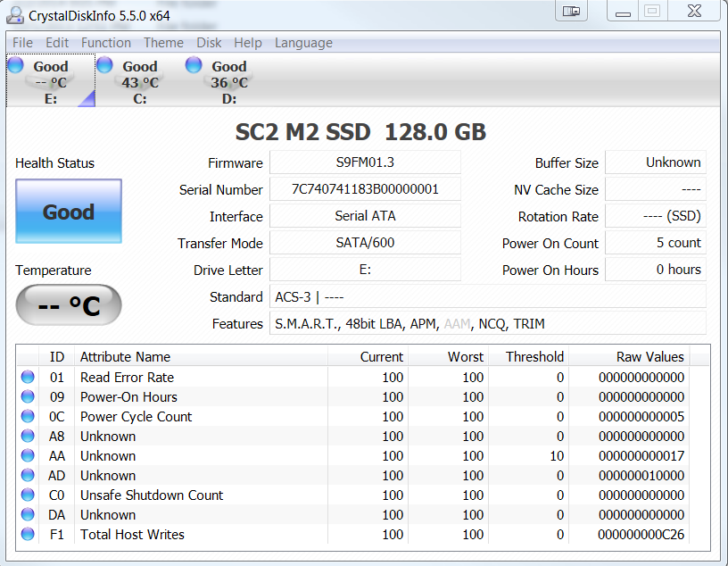Viewport: 728px width, 566px height.
Task: Click the Serial Number field
Action: [x=365, y=189]
